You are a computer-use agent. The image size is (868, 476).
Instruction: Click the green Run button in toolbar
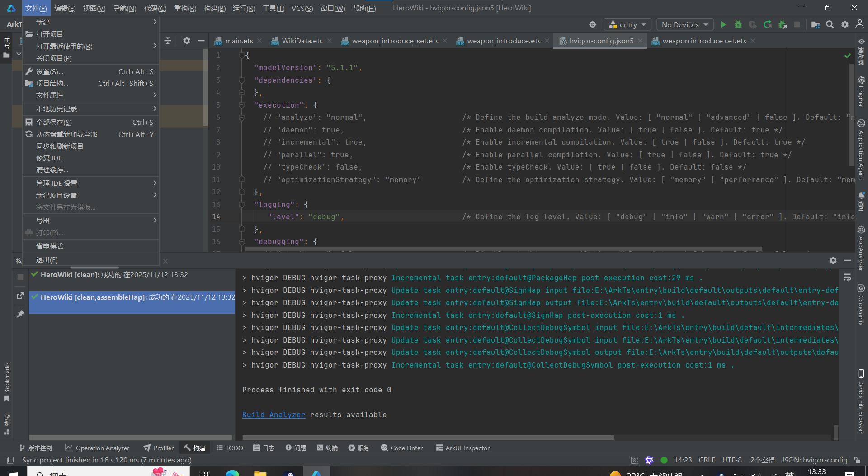(723, 24)
